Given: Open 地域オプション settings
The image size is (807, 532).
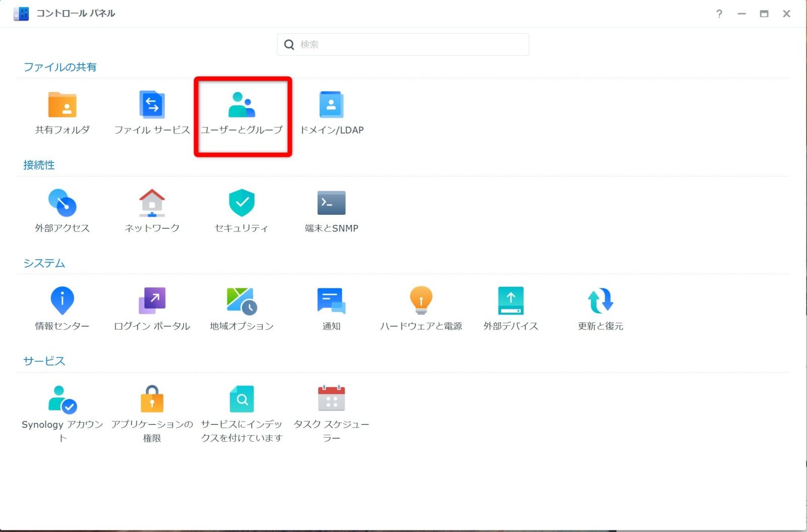Looking at the screenshot, I should tap(242, 301).
